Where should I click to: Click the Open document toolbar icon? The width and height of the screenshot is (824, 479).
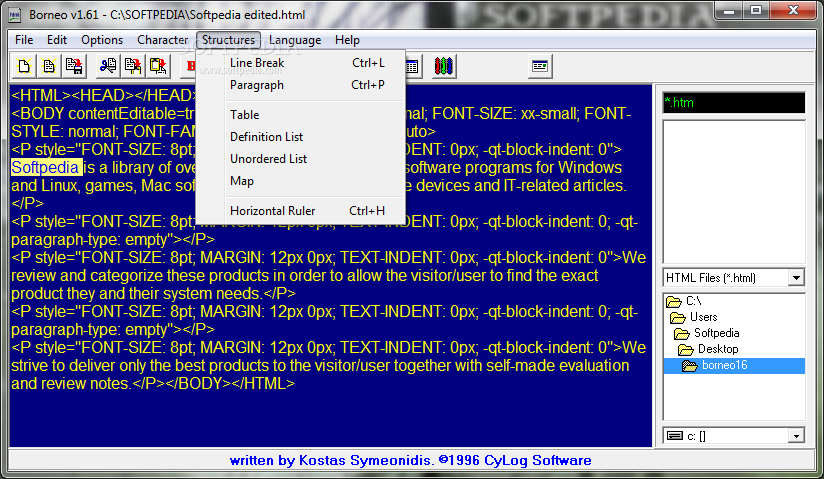click(49, 66)
